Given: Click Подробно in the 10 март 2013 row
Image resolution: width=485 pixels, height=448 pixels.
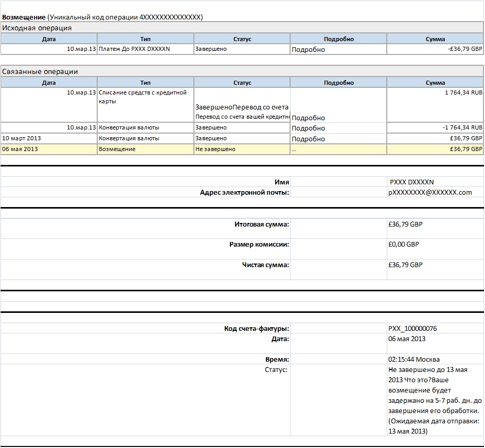Looking at the screenshot, I should click(x=309, y=139).
